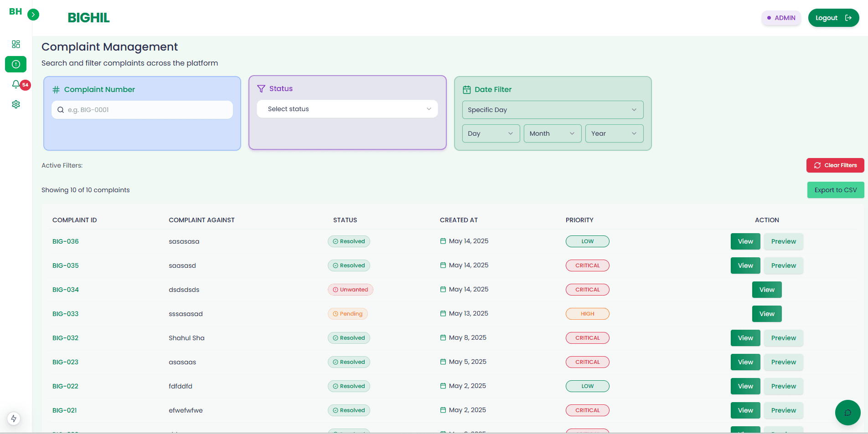Click the ADMIN role badge
Image resolution: width=868 pixels, height=434 pixels.
coord(781,18)
